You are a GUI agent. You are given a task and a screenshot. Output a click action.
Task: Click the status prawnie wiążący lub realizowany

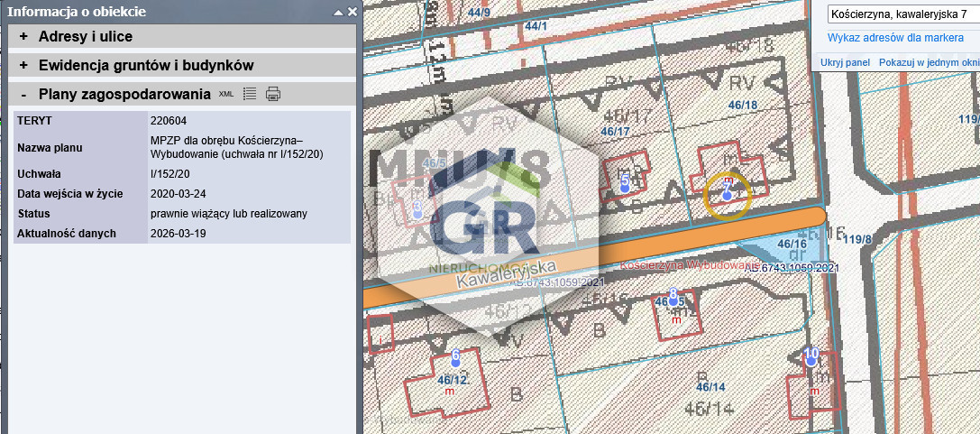point(229,214)
